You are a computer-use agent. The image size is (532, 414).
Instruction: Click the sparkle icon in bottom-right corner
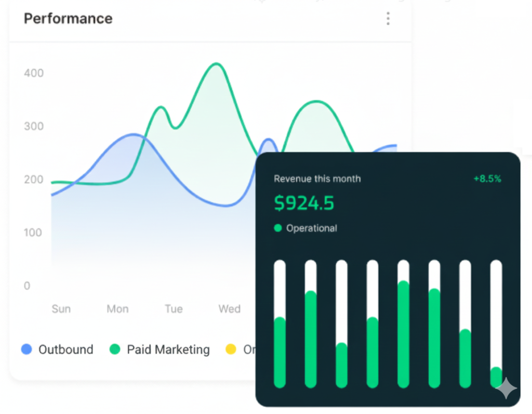coord(506,388)
